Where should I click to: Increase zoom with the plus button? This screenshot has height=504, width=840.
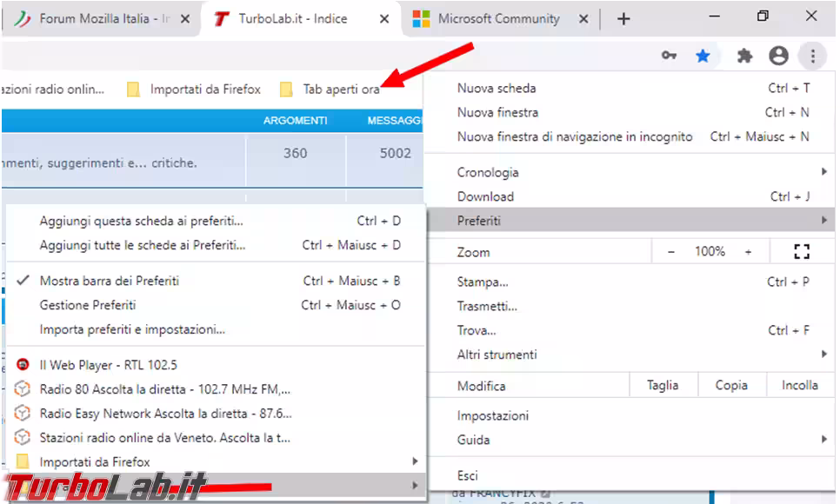(748, 252)
